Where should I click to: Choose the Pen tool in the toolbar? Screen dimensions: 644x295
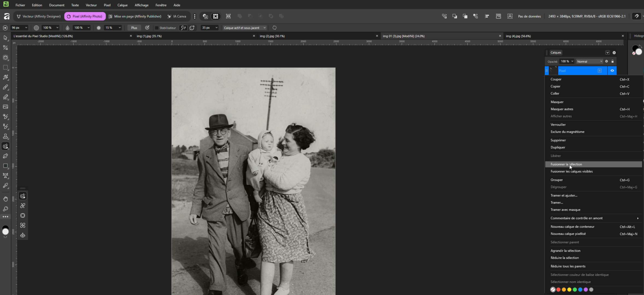click(x=5, y=156)
